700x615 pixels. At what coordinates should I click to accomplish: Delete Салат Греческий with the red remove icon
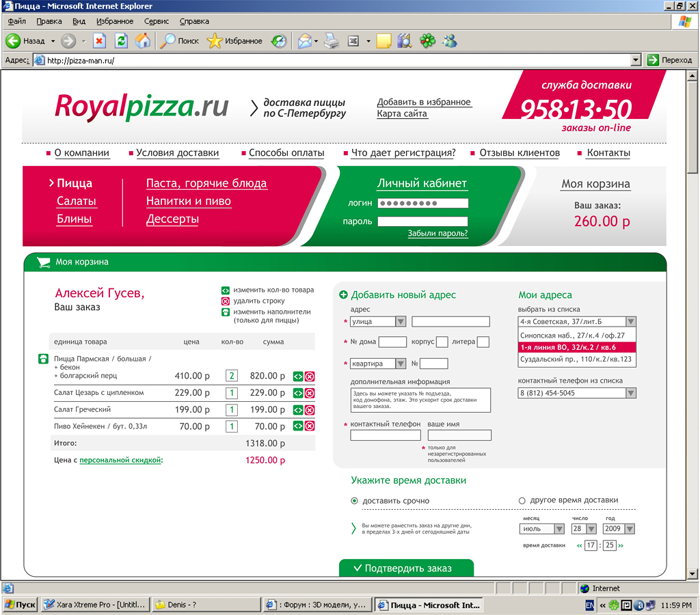click(x=310, y=411)
